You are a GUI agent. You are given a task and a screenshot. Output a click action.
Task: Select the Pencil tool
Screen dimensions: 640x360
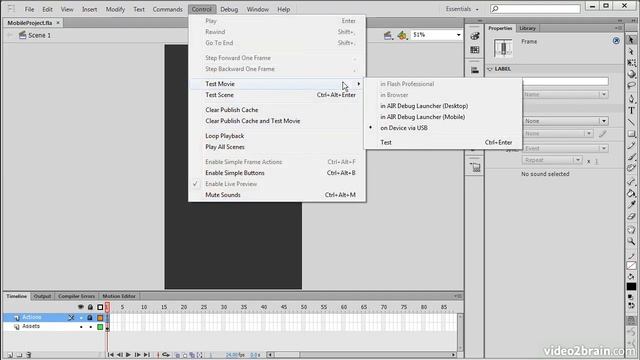click(631, 145)
